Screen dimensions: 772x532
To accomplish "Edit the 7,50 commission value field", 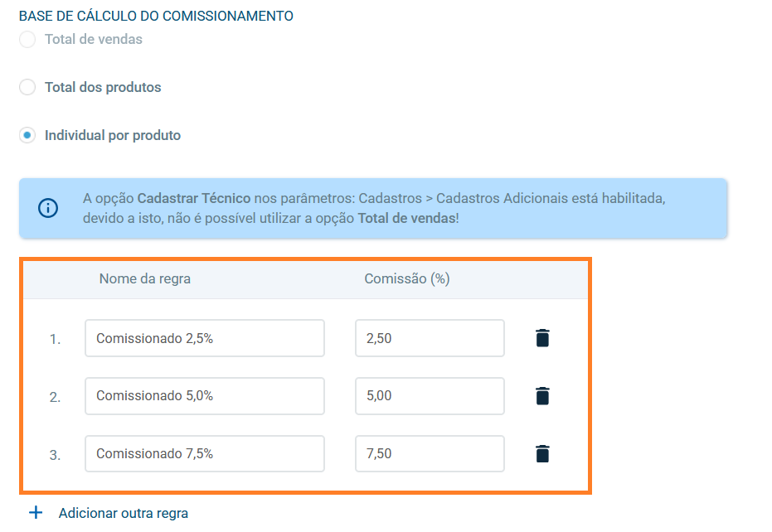I will pyautogui.click(x=430, y=454).
